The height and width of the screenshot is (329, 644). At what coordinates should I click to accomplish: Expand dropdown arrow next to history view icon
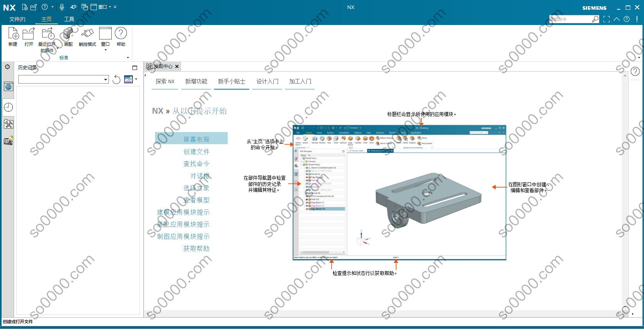136,79
